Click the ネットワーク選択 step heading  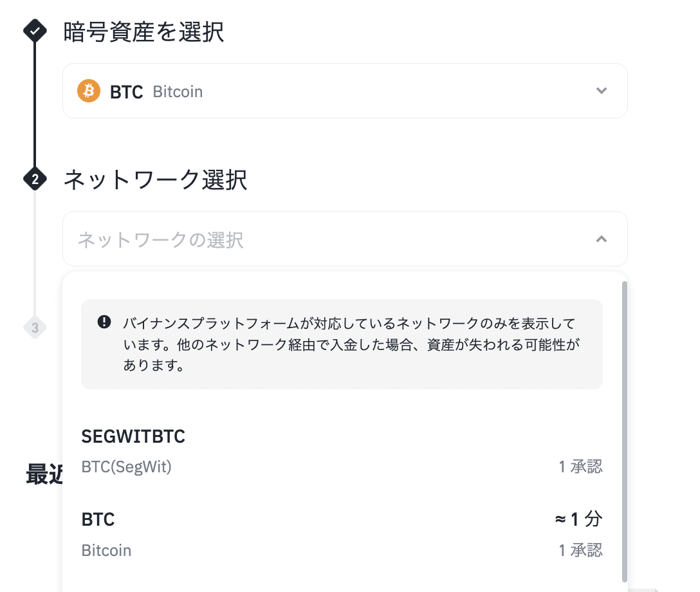click(x=155, y=180)
